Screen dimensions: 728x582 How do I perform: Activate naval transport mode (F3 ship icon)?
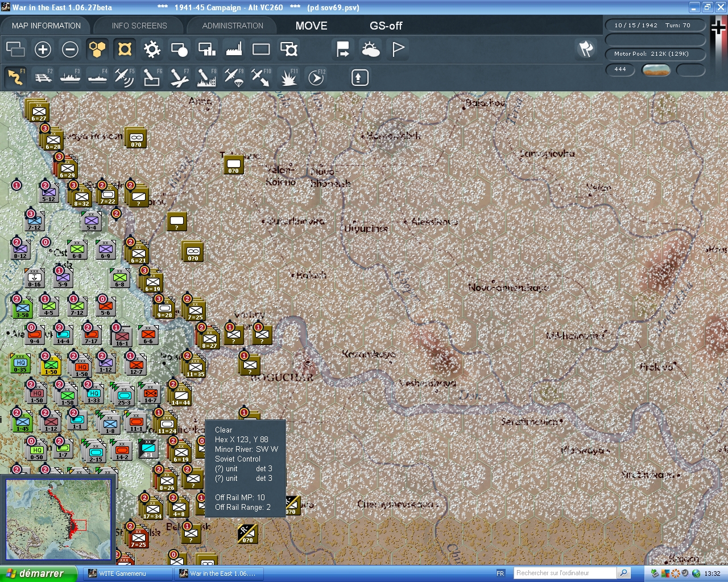[x=70, y=77]
